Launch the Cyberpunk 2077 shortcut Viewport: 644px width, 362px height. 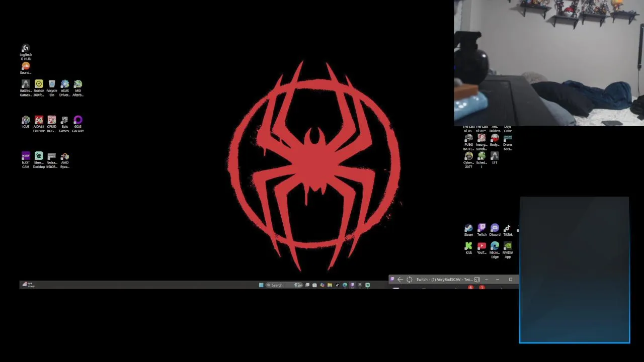point(469,160)
